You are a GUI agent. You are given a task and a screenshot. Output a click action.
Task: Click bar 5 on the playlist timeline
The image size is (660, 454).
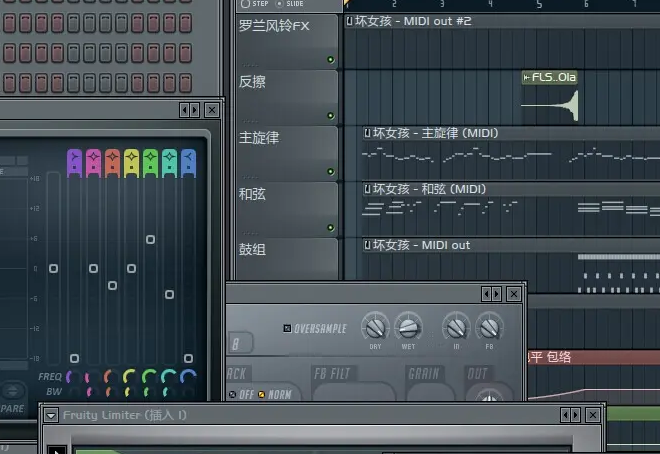[x=539, y=5]
